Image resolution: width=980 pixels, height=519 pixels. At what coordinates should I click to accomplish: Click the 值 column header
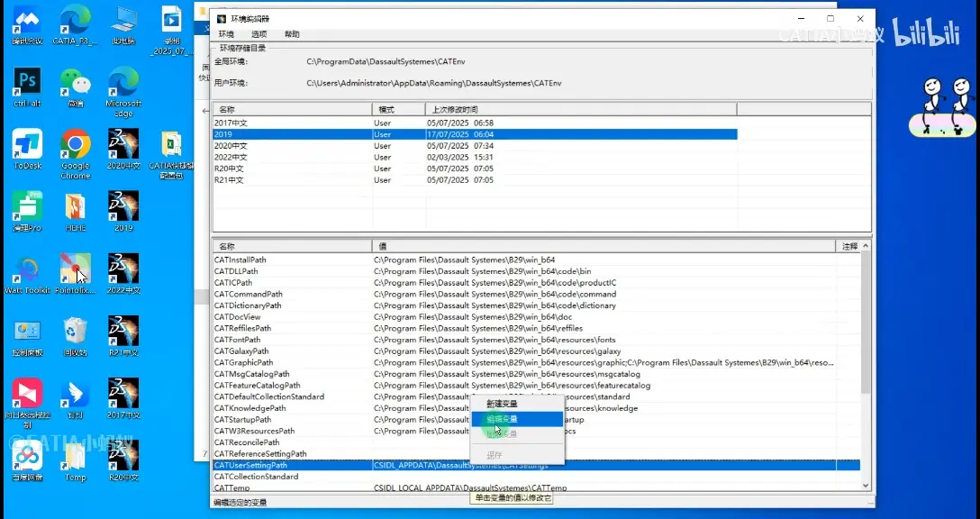click(603, 246)
